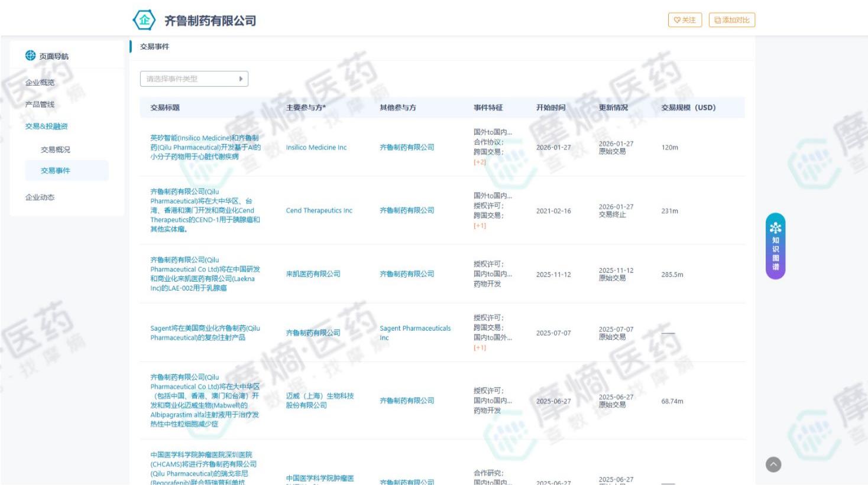Viewport: 868px width, 485px height.
Task: Click 齐鲁制药有限公司 in the Insilico row
Action: coord(407,147)
